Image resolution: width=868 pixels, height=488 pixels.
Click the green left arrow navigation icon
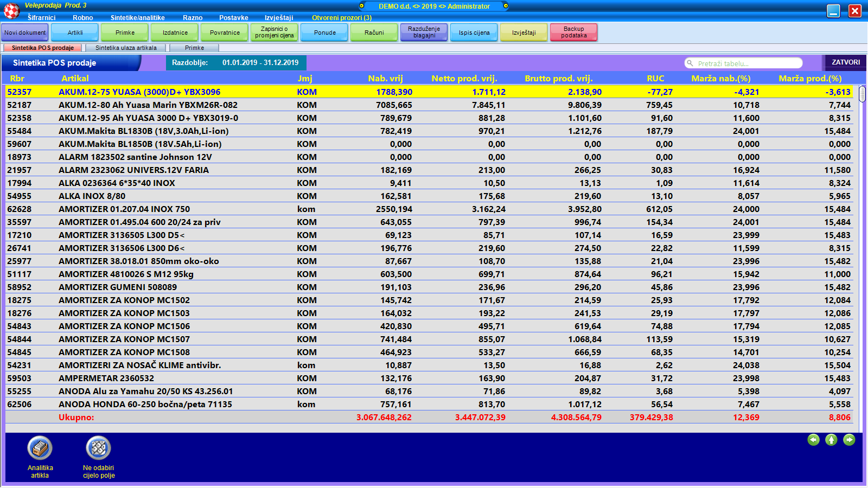point(813,440)
